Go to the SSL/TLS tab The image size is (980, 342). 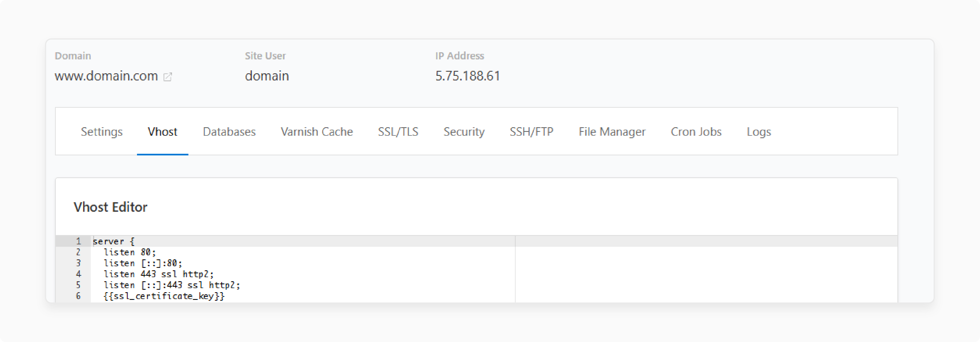(398, 132)
